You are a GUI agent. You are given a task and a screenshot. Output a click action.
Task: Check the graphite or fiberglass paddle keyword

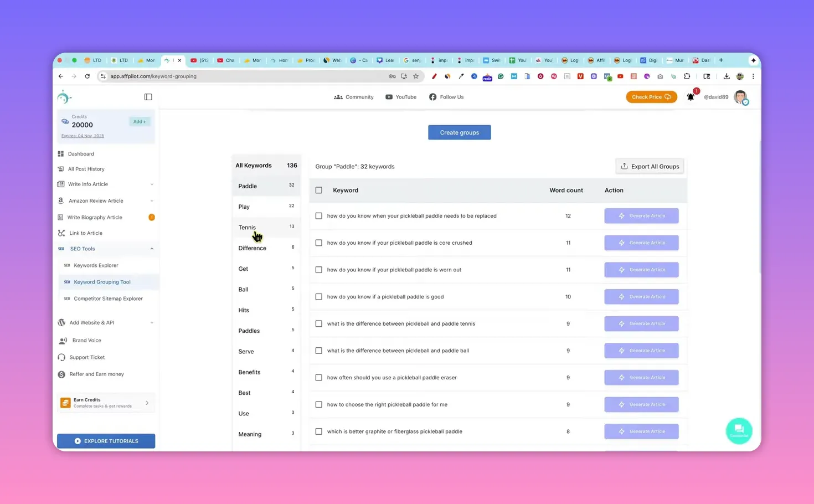(x=318, y=431)
